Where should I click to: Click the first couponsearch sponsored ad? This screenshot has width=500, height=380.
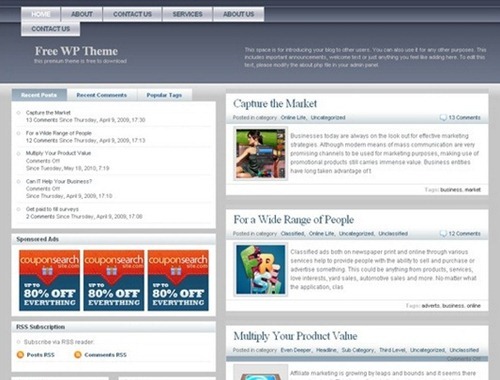pyautogui.click(x=49, y=280)
